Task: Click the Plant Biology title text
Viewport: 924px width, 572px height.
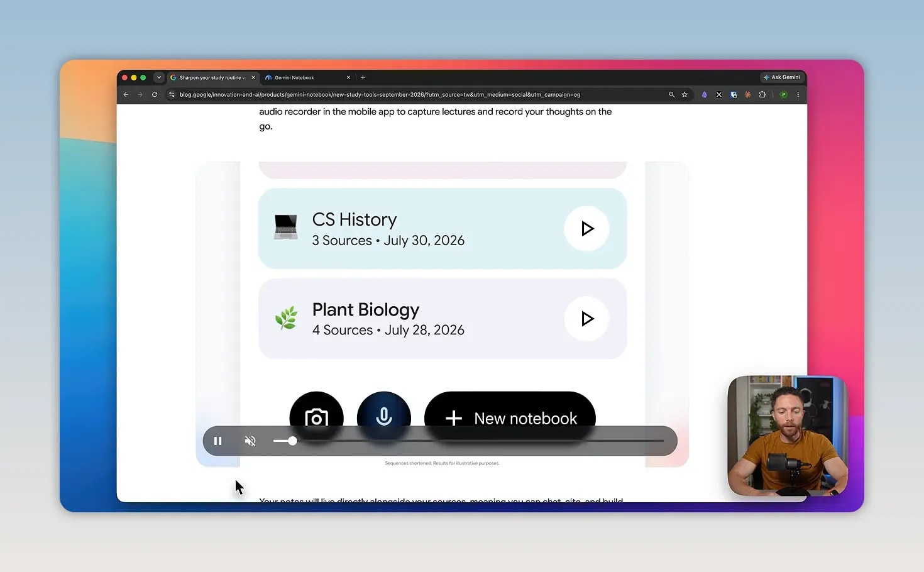Action: click(366, 310)
